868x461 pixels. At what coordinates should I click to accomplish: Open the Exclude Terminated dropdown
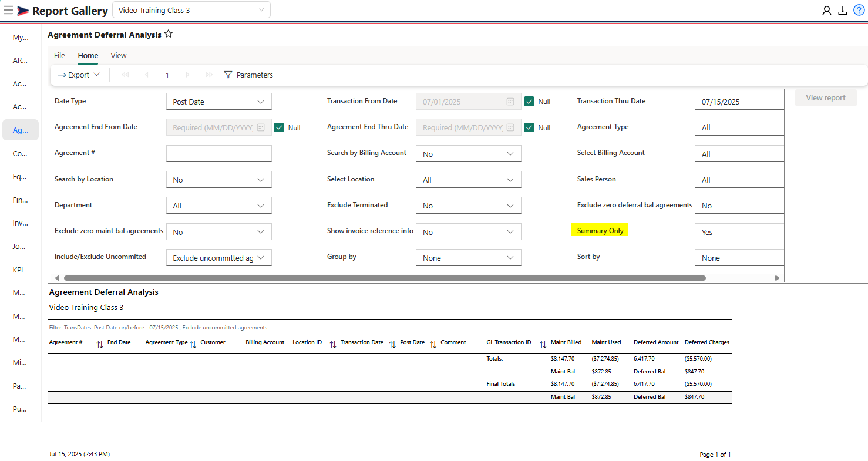click(469, 206)
